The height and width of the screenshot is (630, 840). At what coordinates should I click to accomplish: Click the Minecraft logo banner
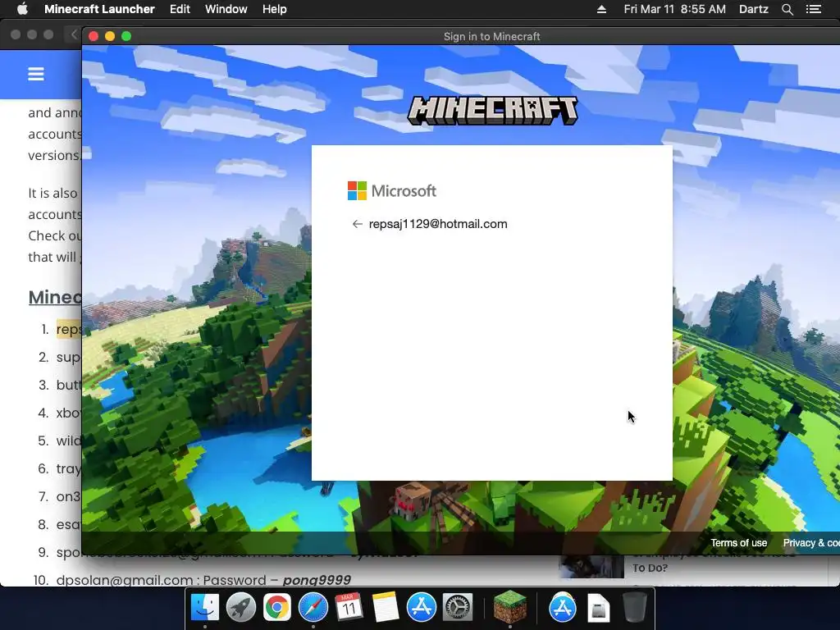click(x=492, y=111)
